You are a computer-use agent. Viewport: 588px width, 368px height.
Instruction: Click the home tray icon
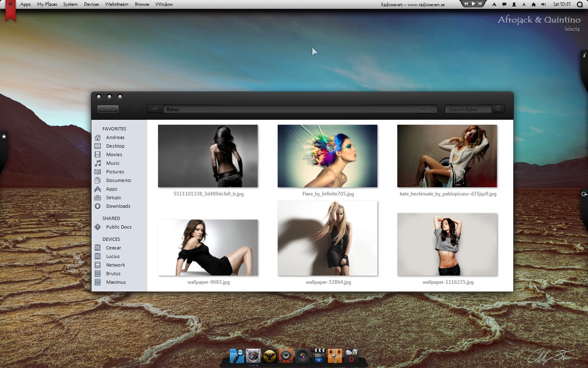tap(534, 4)
